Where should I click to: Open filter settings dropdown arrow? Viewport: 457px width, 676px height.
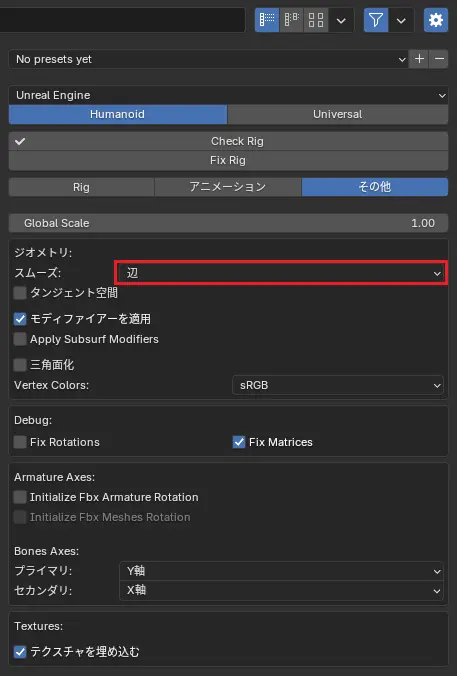pyautogui.click(x=401, y=20)
